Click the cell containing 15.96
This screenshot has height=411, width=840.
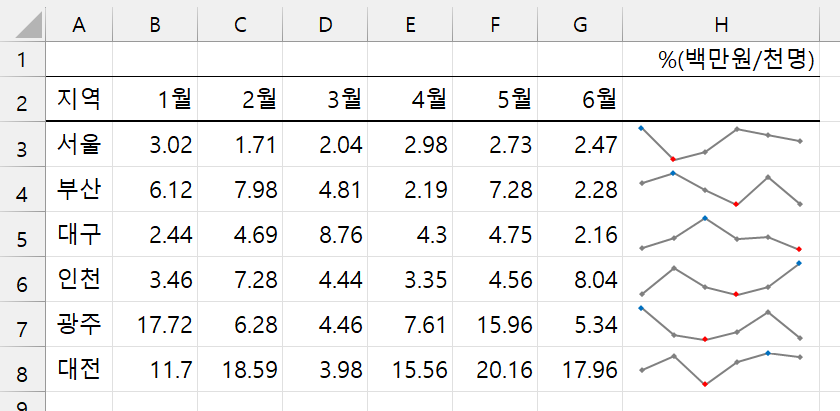(x=495, y=325)
